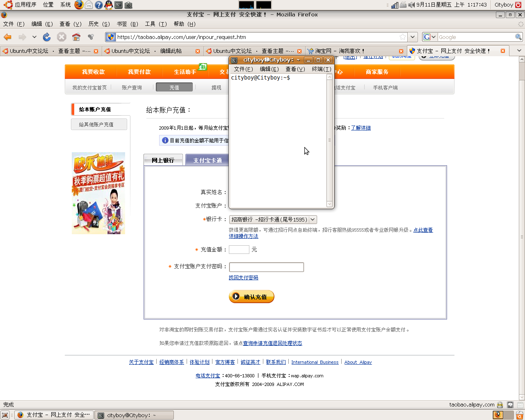Switch to the 淘宝网 - 淘我喜欢 tab

click(x=355, y=51)
